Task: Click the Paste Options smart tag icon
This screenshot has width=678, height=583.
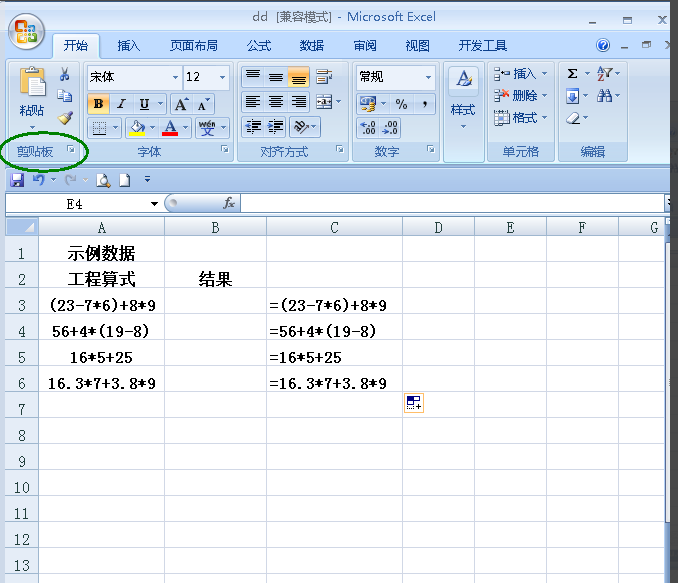Action: [x=414, y=402]
